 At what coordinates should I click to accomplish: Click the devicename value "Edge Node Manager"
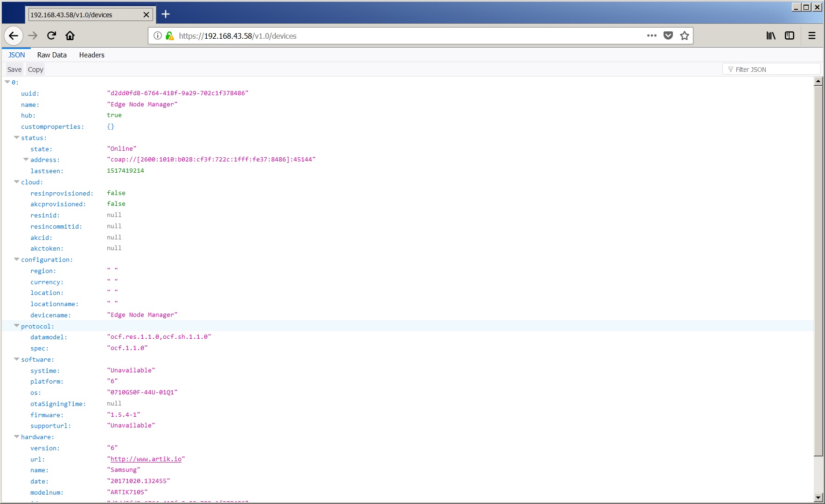142,315
